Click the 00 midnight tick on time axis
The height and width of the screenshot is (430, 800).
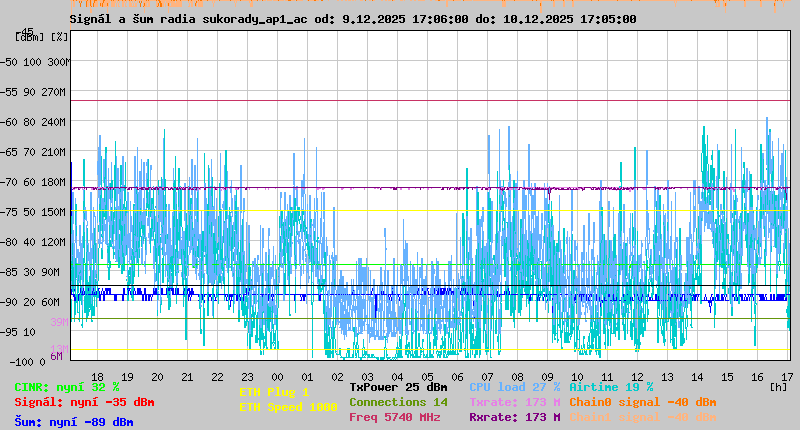point(277,377)
